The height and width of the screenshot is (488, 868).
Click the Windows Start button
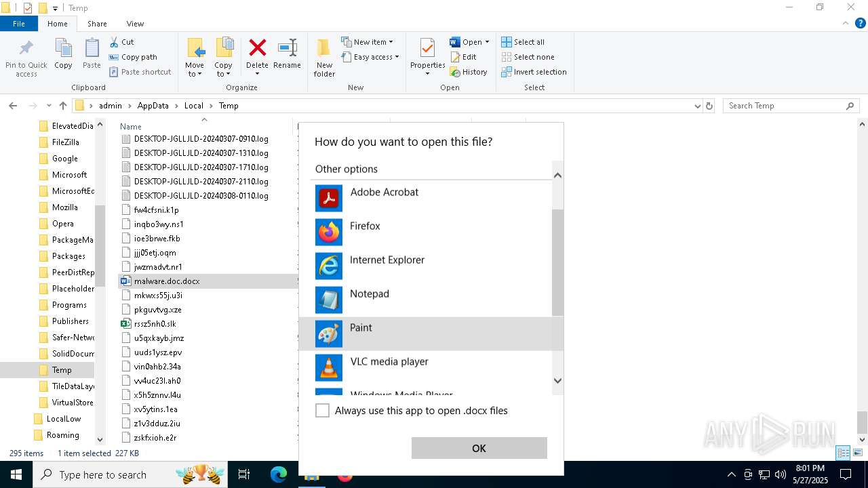[16, 474]
